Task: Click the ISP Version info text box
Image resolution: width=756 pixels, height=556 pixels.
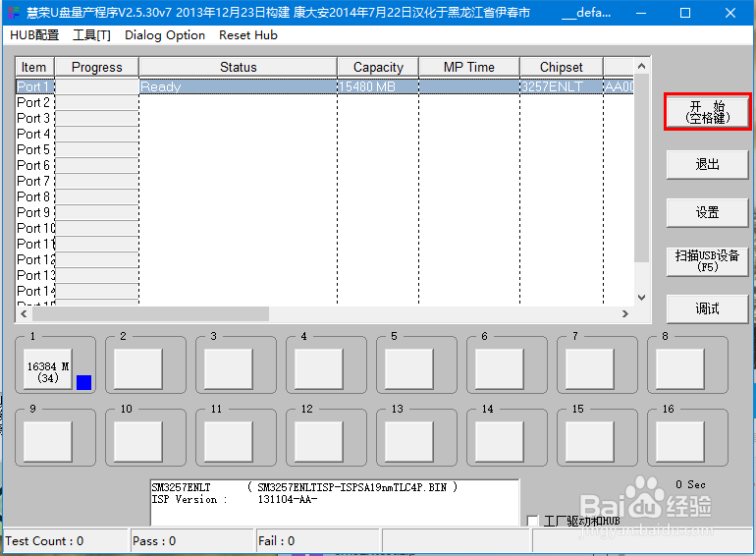Action: [x=335, y=502]
